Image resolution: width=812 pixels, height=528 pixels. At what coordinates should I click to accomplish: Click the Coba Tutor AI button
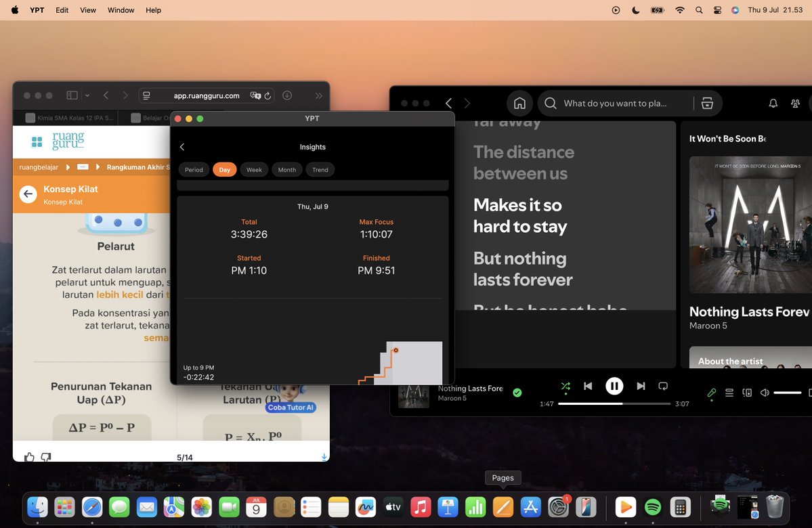click(291, 408)
